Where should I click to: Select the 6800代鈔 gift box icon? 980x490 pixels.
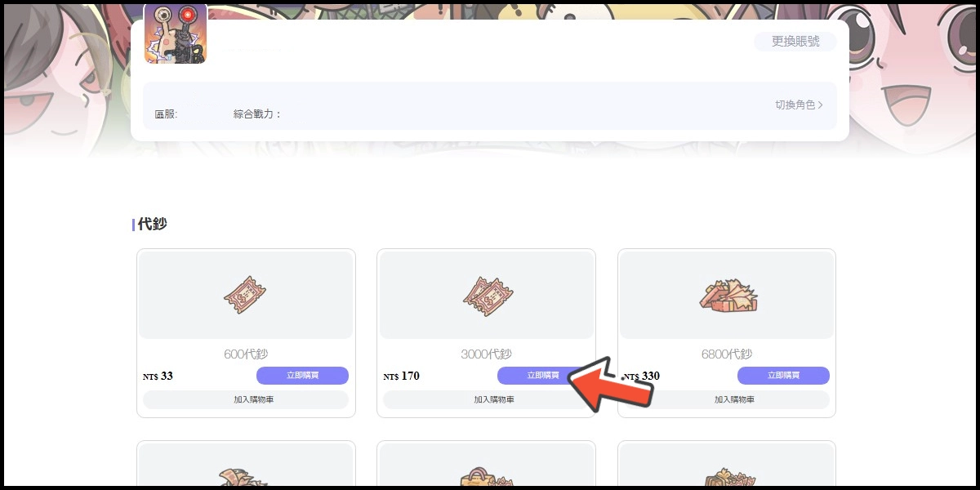(x=728, y=296)
